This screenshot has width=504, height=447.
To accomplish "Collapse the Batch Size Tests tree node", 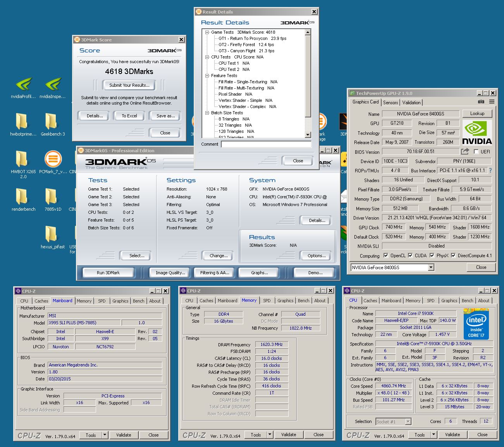I will [207, 113].
